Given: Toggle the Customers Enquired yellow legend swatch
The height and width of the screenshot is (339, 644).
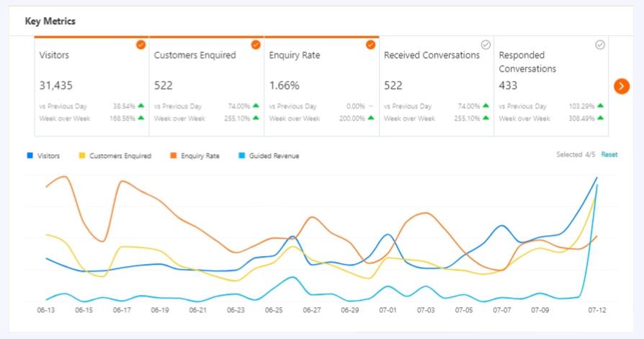Looking at the screenshot, I should click(81, 156).
